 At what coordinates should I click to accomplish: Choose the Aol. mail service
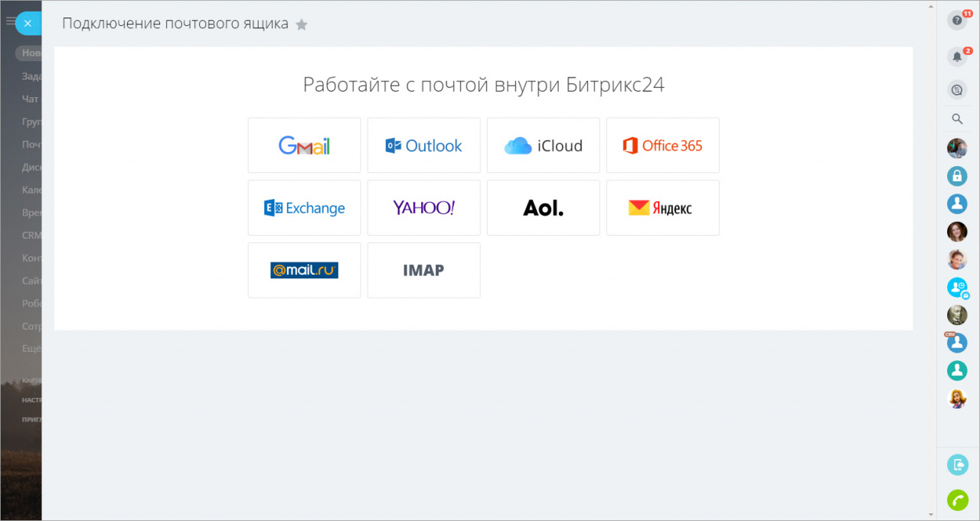tap(543, 208)
